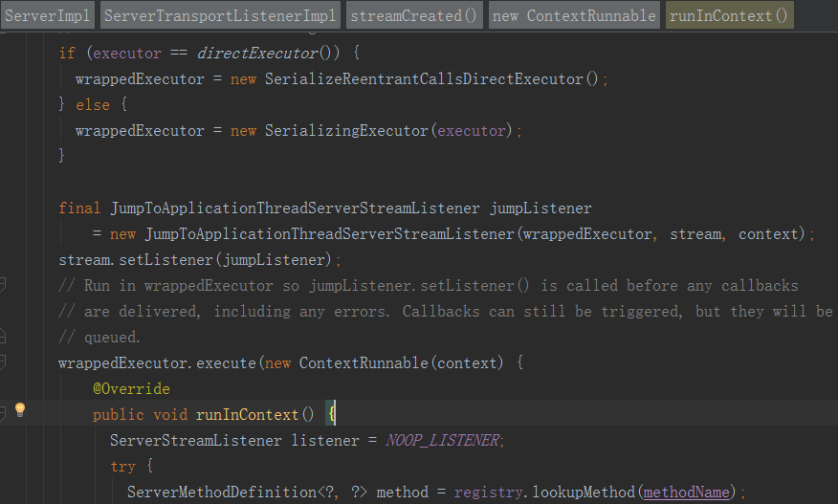Click the runInContext() breadcrumb

tap(729, 15)
